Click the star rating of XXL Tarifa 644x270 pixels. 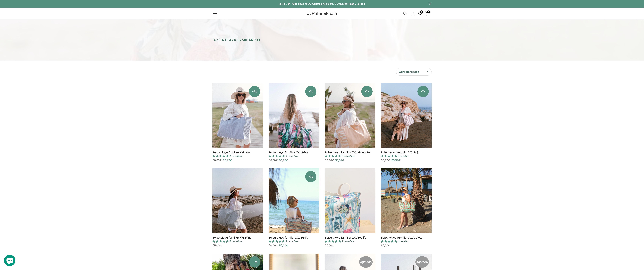(x=277, y=241)
